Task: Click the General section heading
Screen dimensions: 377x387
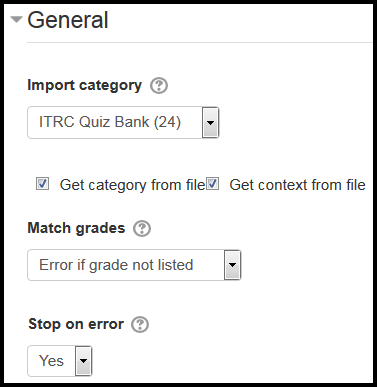Action: pos(68,20)
